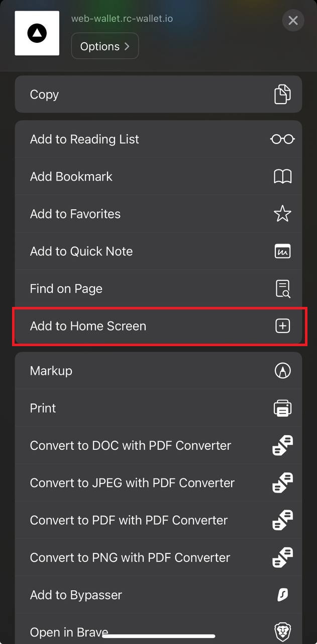
Task: Tap the Brave lion icon
Action: (x=283, y=631)
